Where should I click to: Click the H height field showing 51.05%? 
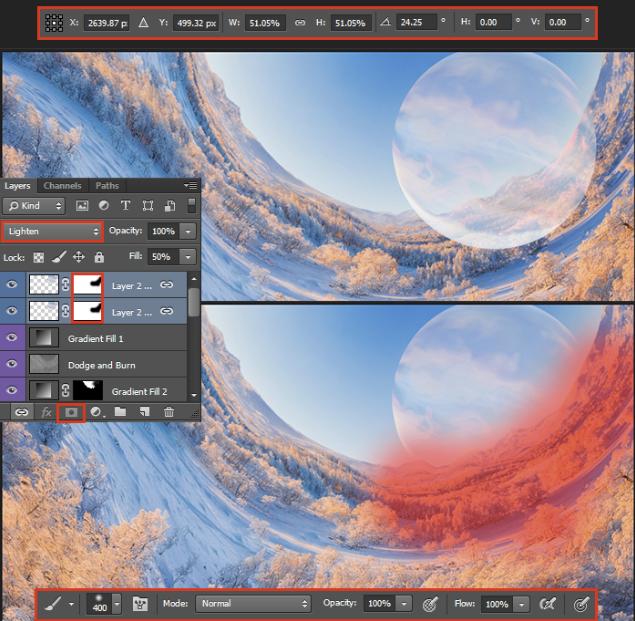pyautogui.click(x=350, y=23)
